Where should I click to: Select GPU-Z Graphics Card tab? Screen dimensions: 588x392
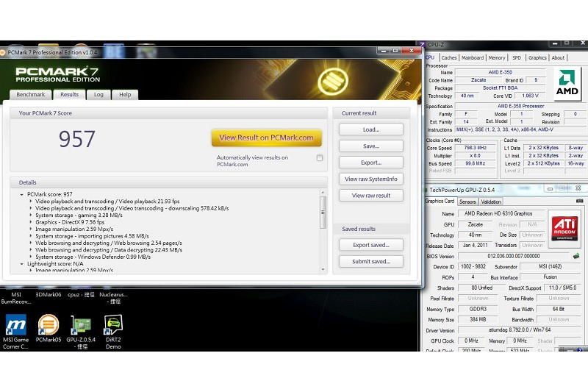[x=440, y=201]
